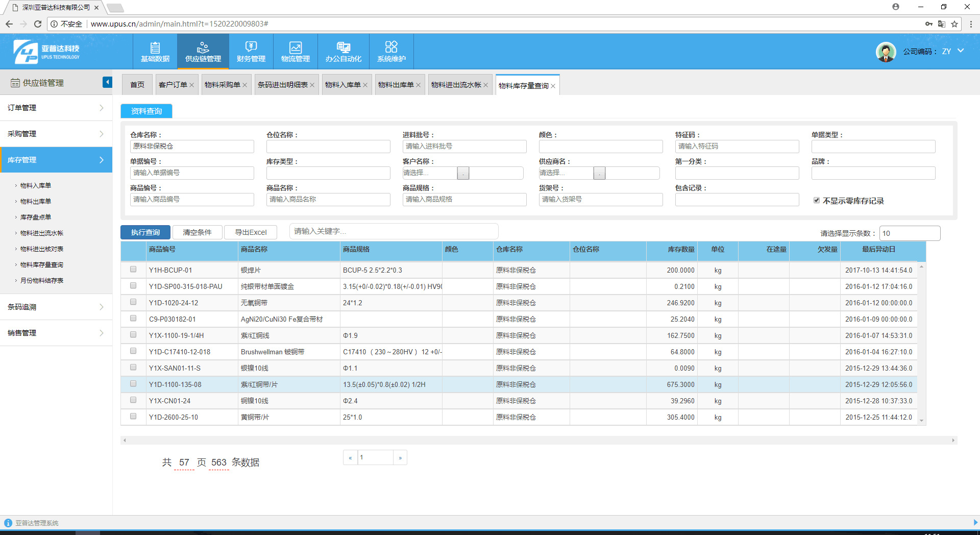Image resolution: width=980 pixels, height=535 pixels.
Task: Select 物料库存量查询 in the sidebar
Action: 41,264
